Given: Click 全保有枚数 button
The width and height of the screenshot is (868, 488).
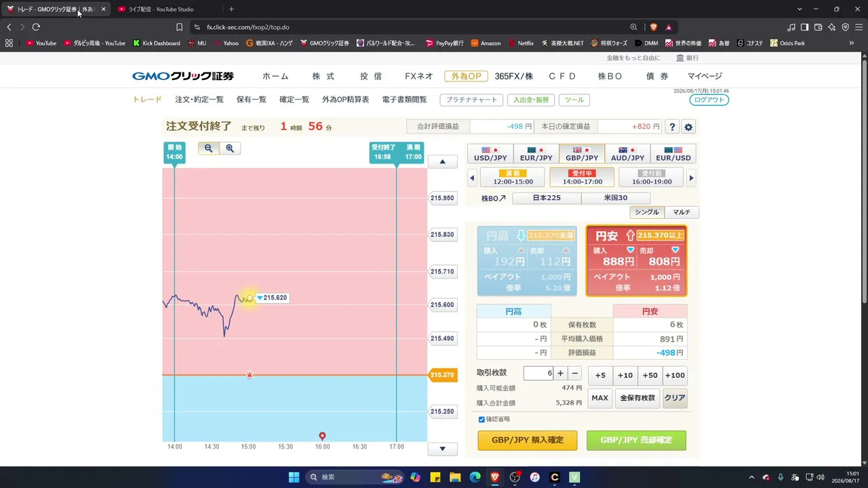Looking at the screenshot, I should coord(637,398).
